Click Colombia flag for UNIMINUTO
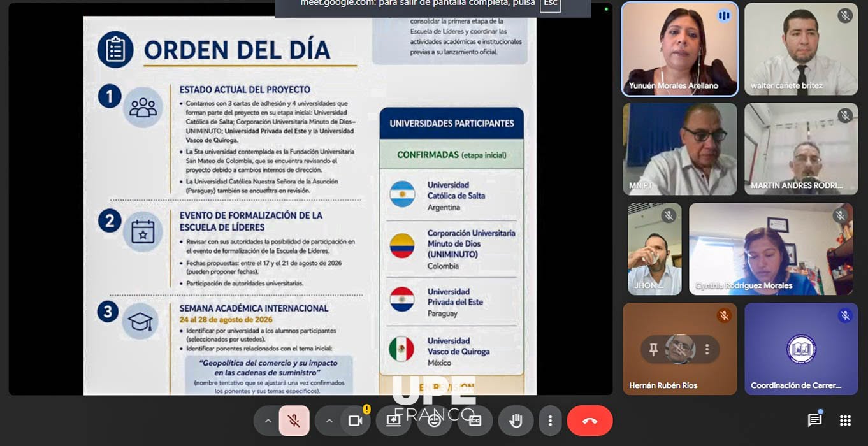The width and height of the screenshot is (868, 446). [x=402, y=245]
